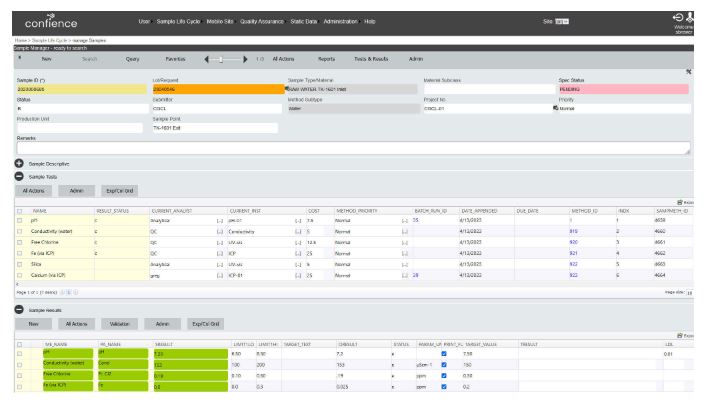
Task: Check the pH row checkbox in Sample Tests
Action: 19,220
